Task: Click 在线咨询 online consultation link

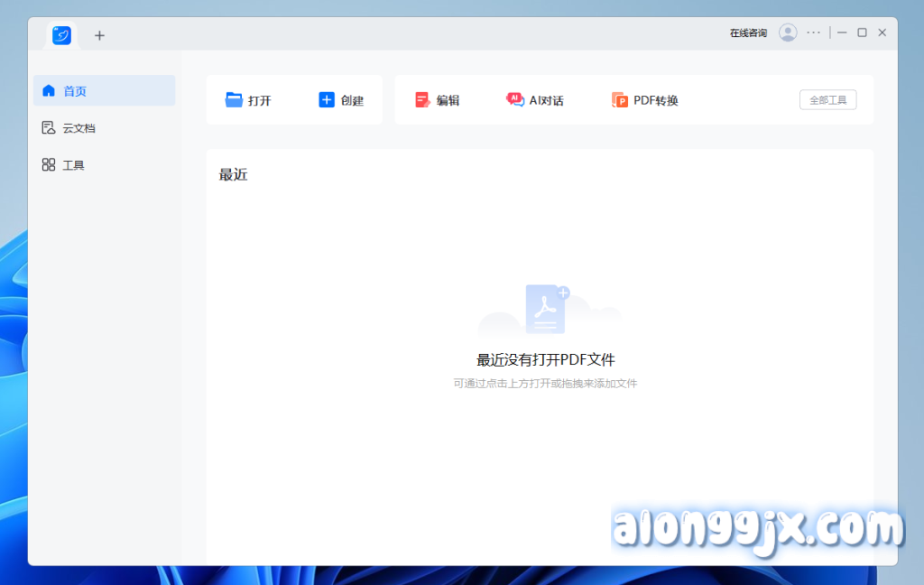Action: (748, 32)
